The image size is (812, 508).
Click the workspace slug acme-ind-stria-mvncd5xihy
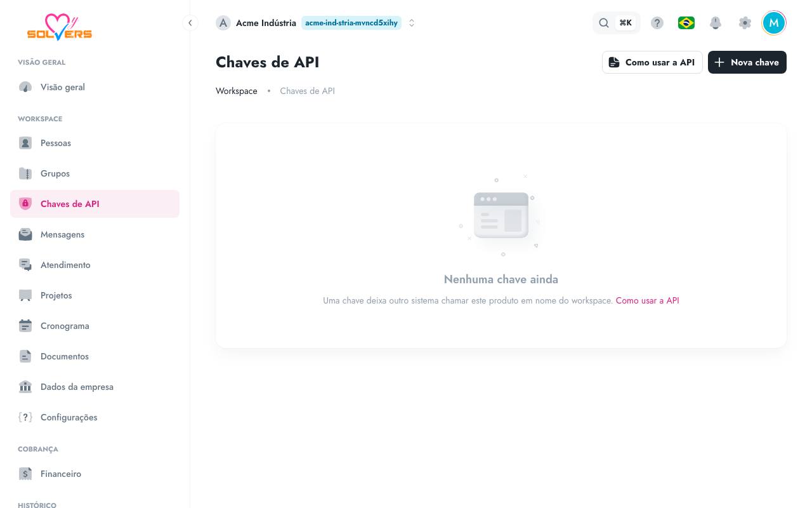click(x=351, y=23)
